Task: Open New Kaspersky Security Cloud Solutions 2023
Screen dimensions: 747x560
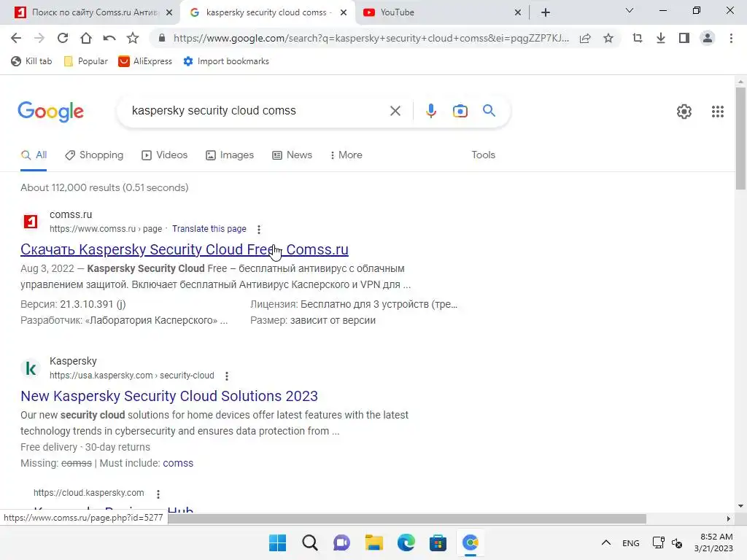Action: click(169, 396)
